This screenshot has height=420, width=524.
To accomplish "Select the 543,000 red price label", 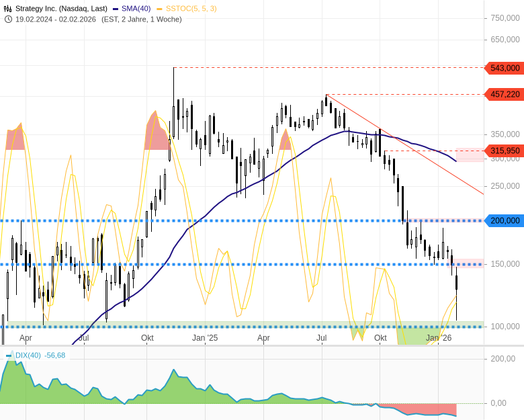I will click(505, 68).
